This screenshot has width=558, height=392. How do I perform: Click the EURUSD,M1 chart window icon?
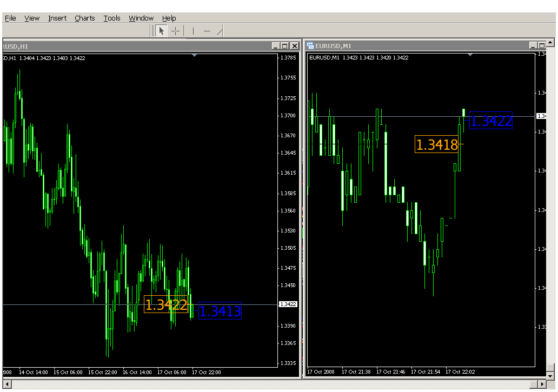pos(310,46)
